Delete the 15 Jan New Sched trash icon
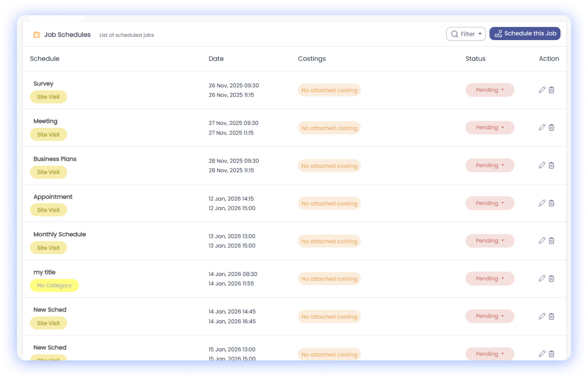This screenshot has height=379, width=588. (x=551, y=354)
